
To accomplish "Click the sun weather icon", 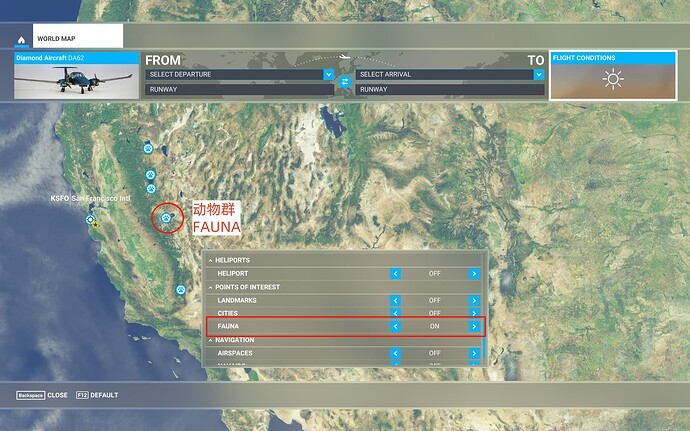I will click(613, 80).
